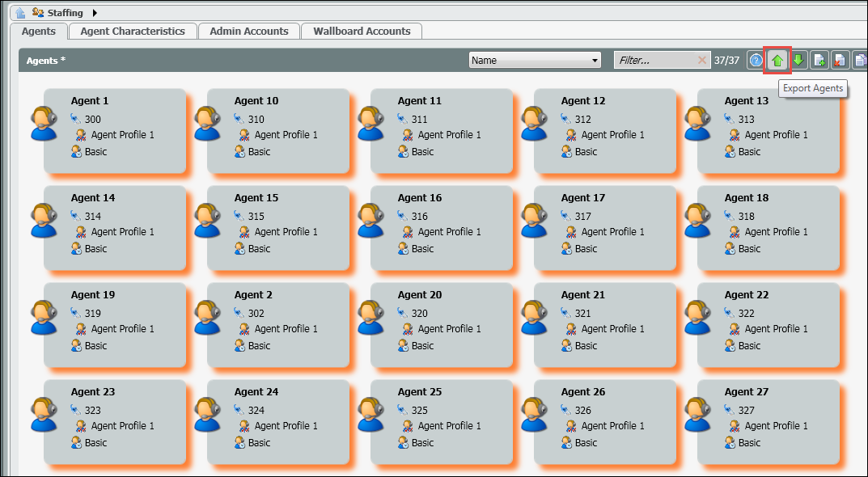
Task: Open help via the blue question mark icon
Action: pos(756,61)
